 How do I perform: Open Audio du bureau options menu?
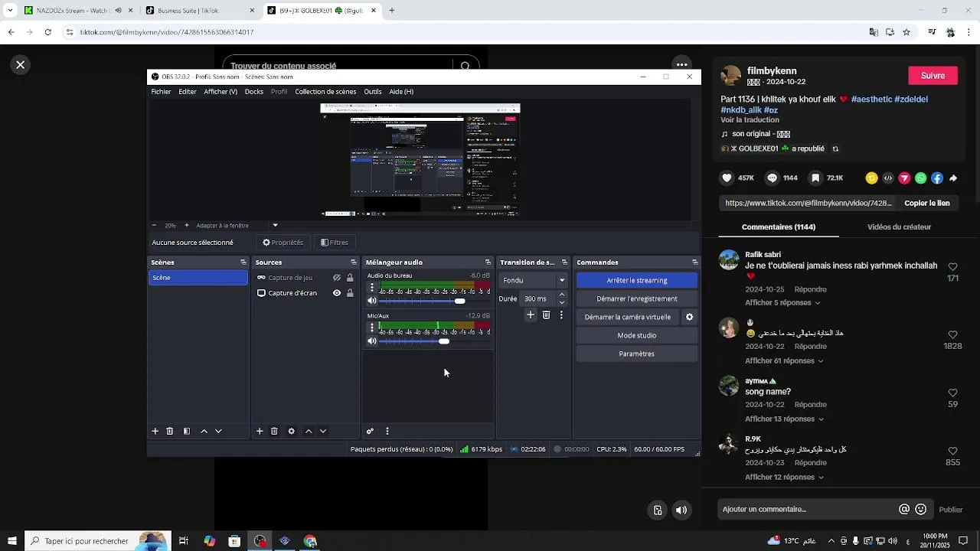[x=372, y=288]
